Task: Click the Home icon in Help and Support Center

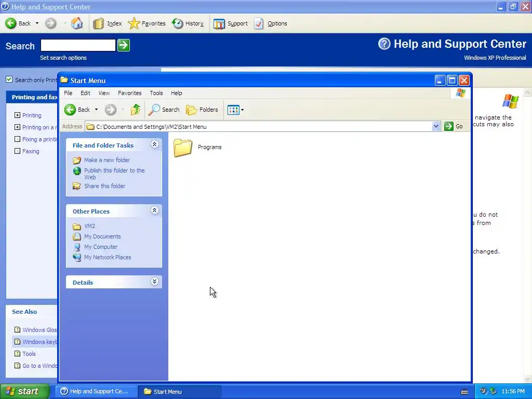Action: [x=77, y=23]
